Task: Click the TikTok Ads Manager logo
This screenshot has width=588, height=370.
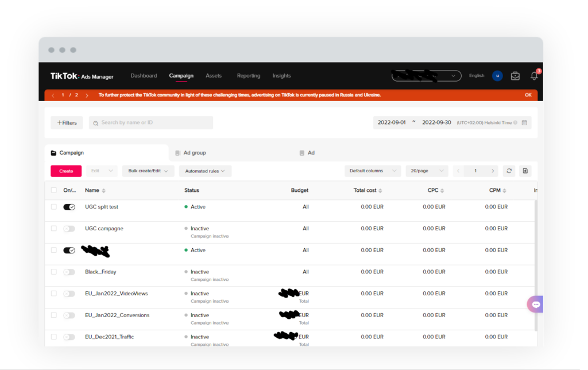Action: coord(82,76)
